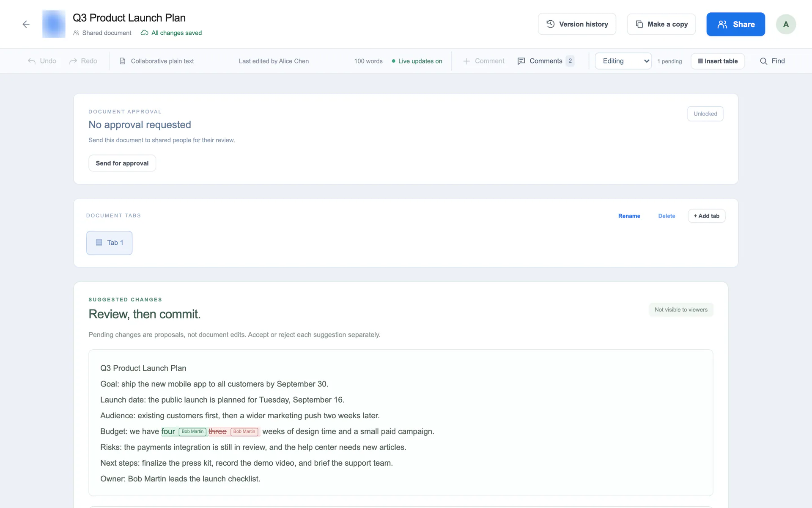The height and width of the screenshot is (508, 812).
Task: Click the red Bob Martin author tag
Action: [x=244, y=432]
